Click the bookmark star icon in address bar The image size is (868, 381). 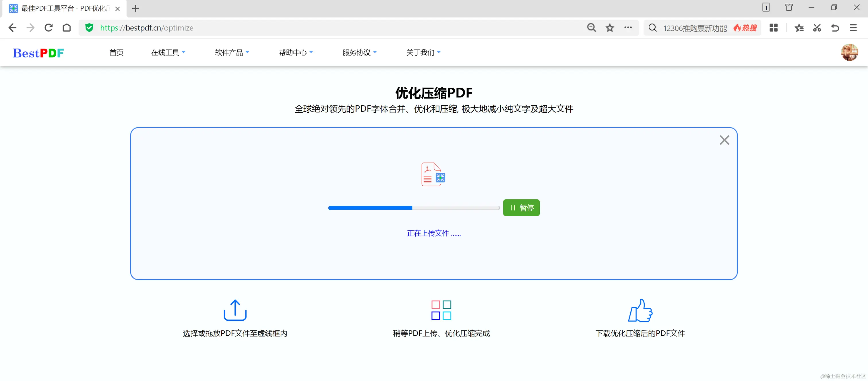point(610,28)
